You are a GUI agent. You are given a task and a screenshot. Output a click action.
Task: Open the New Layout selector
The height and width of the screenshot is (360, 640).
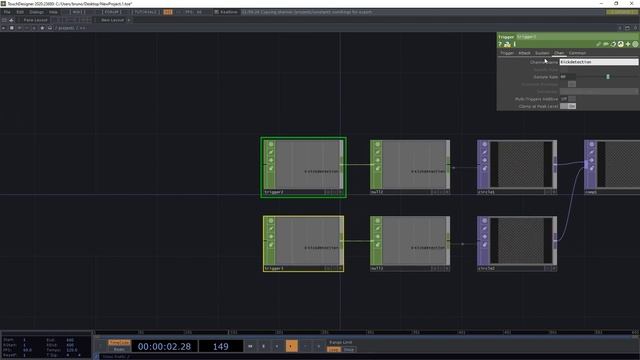pos(112,20)
